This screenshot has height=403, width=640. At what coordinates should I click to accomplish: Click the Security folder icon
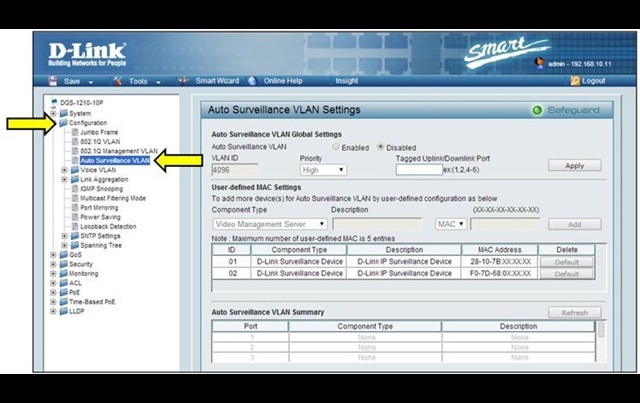(x=64, y=264)
